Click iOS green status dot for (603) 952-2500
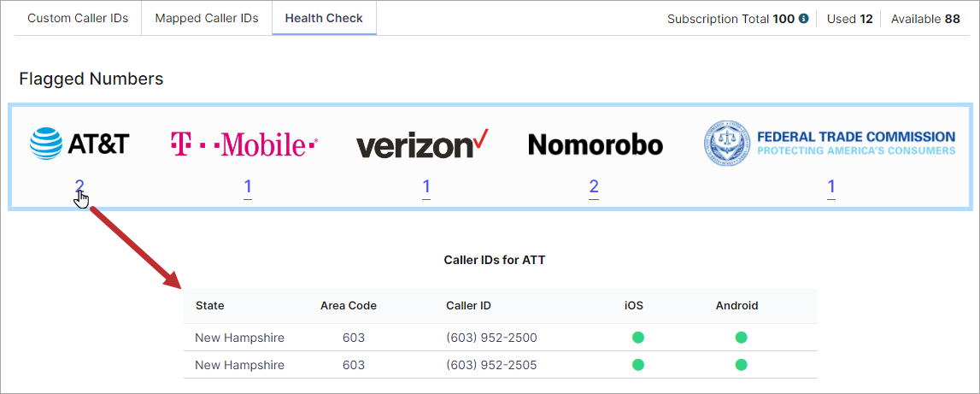Image resolution: width=980 pixels, height=394 pixels. [x=638, y=338]
